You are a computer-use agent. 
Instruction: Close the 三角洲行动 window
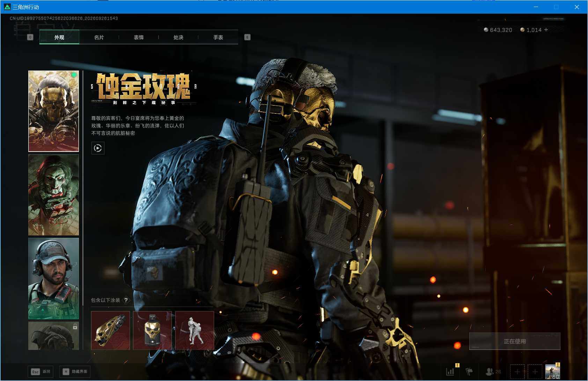pyautogui.click(x=577, y=7)
